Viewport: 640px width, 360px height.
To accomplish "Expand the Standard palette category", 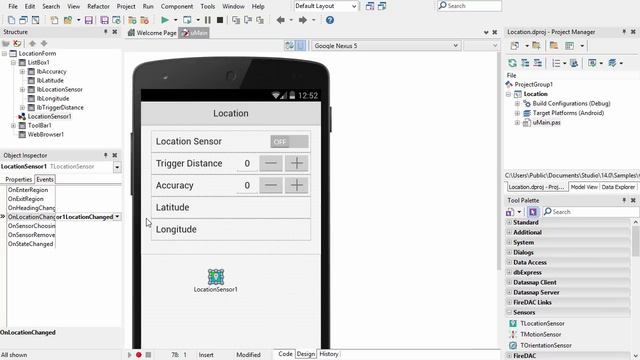I will coord(509,222).
